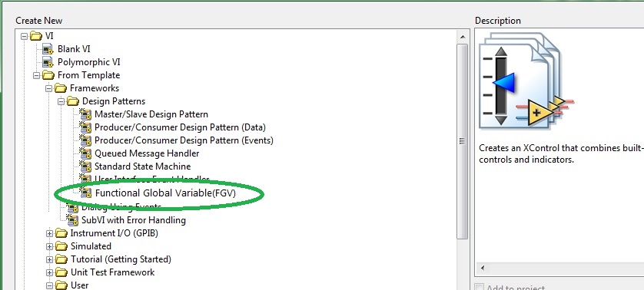The image size is (644, 290).
Task: Collapse the From Template folder
Action: [x=37, y=75]
